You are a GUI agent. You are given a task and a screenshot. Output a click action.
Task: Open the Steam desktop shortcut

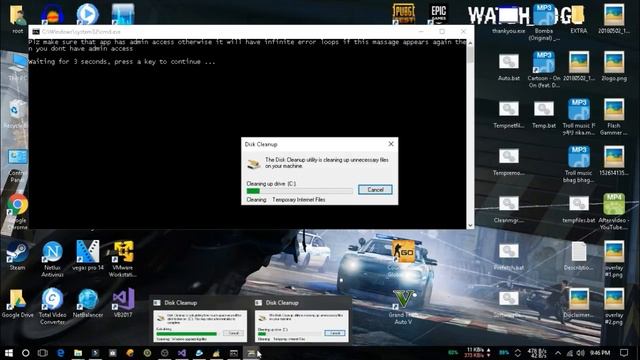pyautogui.click(x=17, y=256)
